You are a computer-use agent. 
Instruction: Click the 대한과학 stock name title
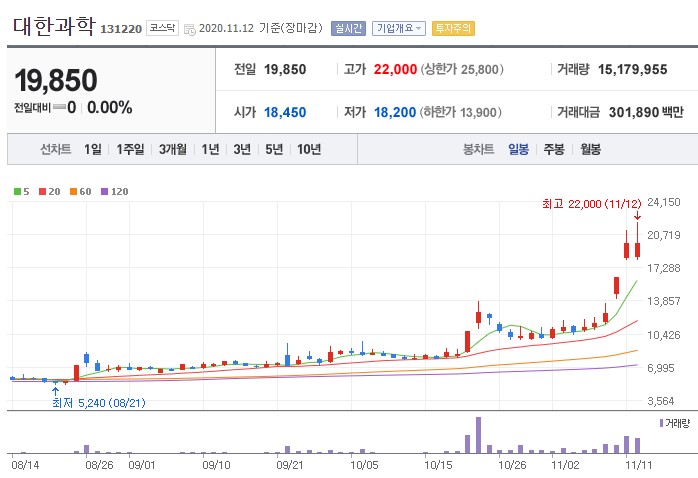pos(53,27)
